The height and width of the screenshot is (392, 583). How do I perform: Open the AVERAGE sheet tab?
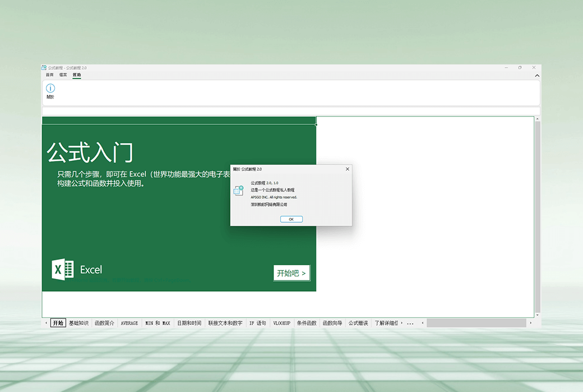click(129, 323)
